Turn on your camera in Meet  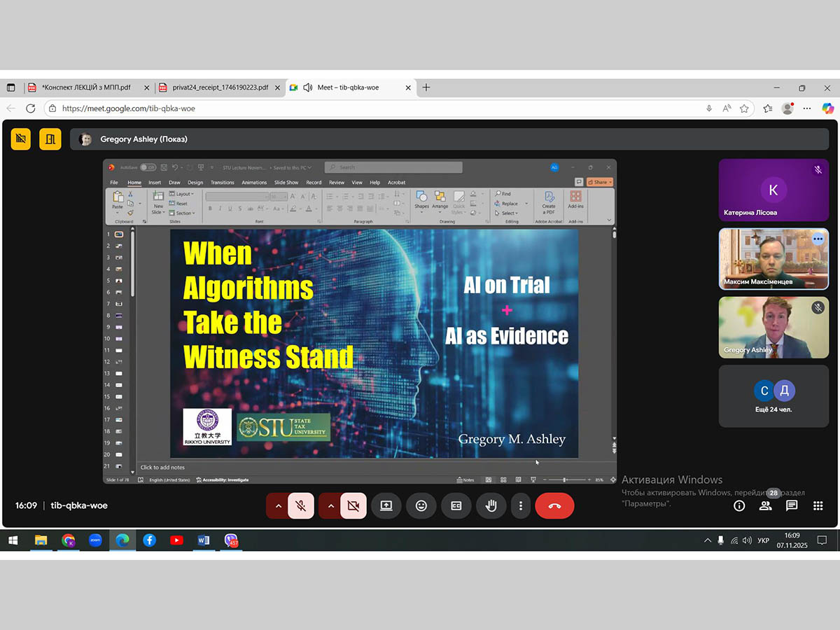click(x=353, y=505)
